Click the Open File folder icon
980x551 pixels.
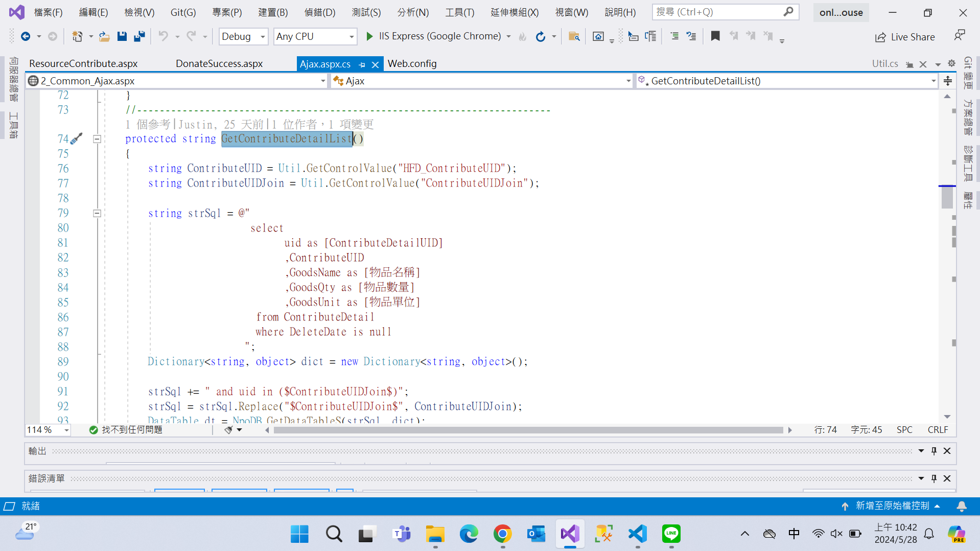point(104,36)
